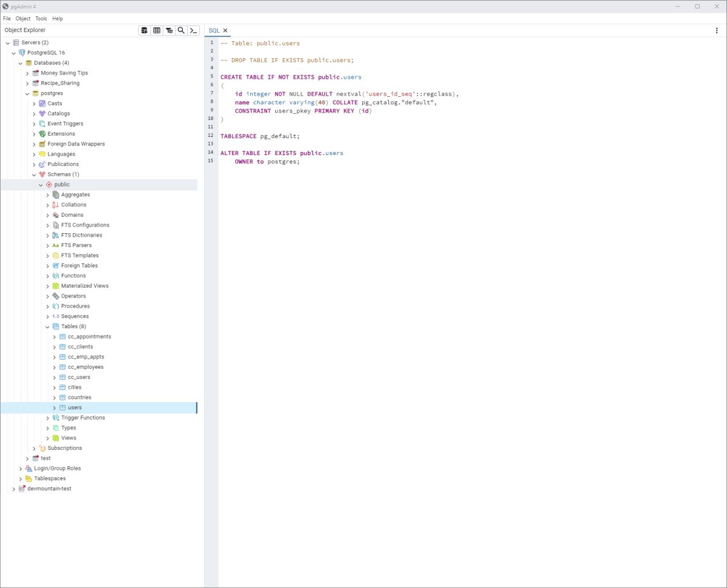The width and height of the screenshot is (727, 588).
Task: Select the cc_emp_appts table
Action: pos(86,357)
